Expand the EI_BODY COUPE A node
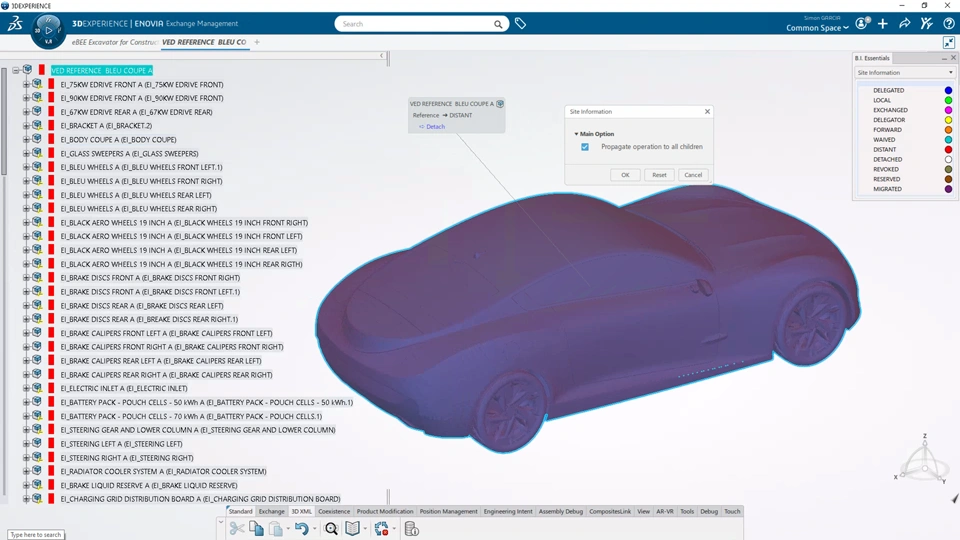This screenshot has height=540, width=960. (26, 140)
